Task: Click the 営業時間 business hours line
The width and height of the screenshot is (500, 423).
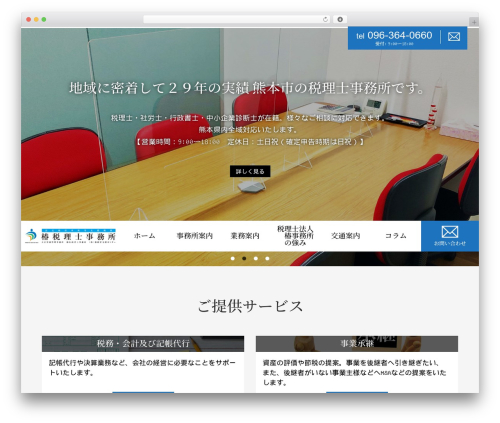Action: (250, 142)
